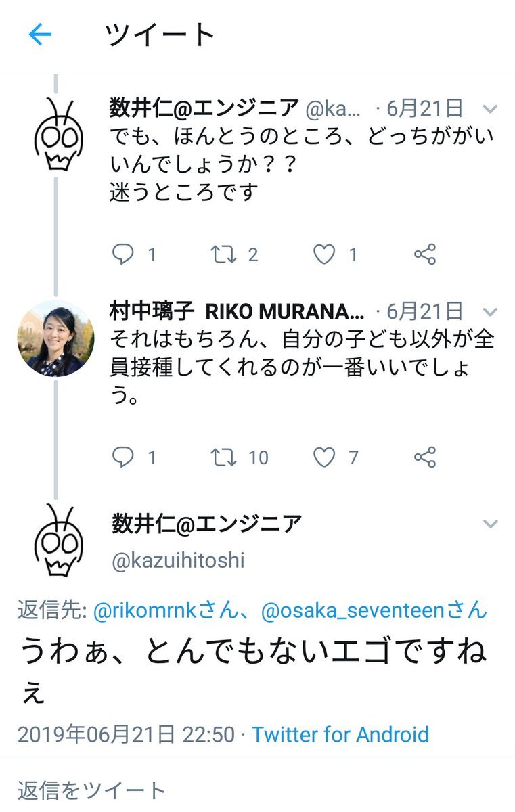This screenshot has height=812, width=515.
Task: Reply to 村中璃子's tweet
Action: tap(122, 457)
